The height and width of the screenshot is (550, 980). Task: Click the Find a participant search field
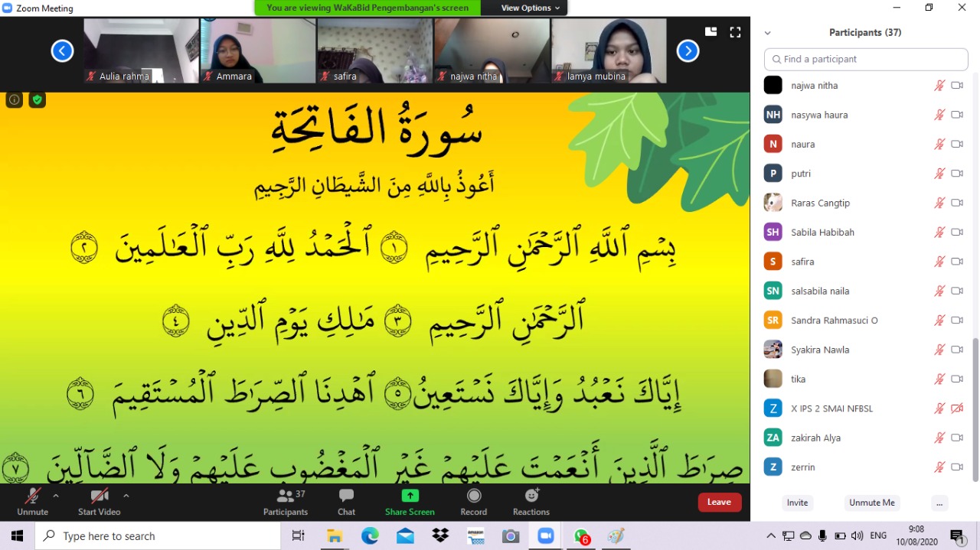866,59
